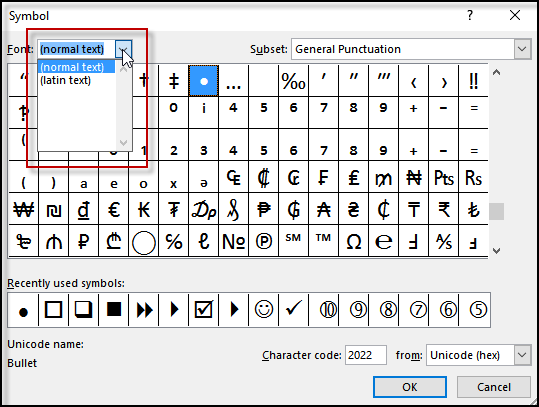Select the Numero sign symbol
This screenshot has height=407, width=539.
233,241
